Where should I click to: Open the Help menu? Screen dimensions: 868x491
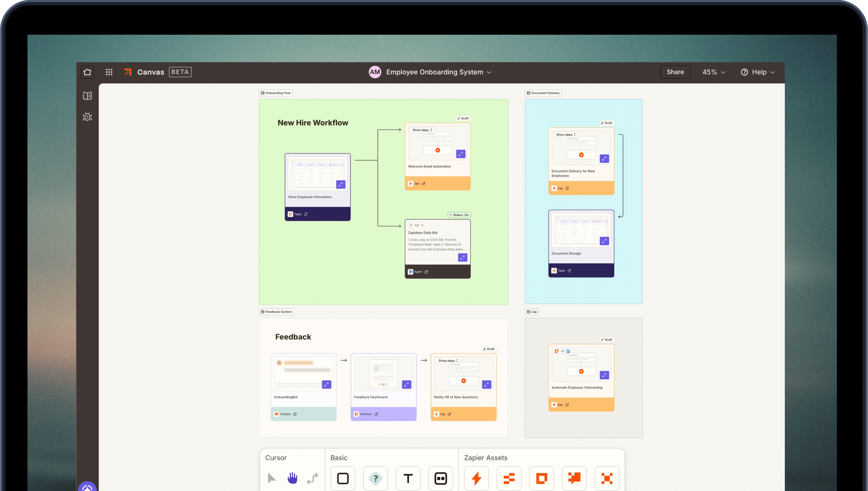click(758, 72)
